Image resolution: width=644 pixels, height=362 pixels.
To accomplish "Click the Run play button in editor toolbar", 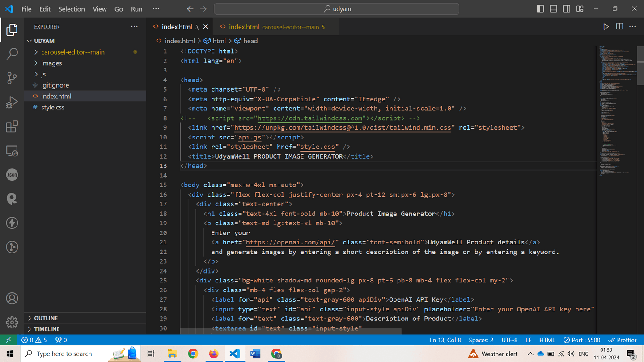I will (x=606, y=27).
